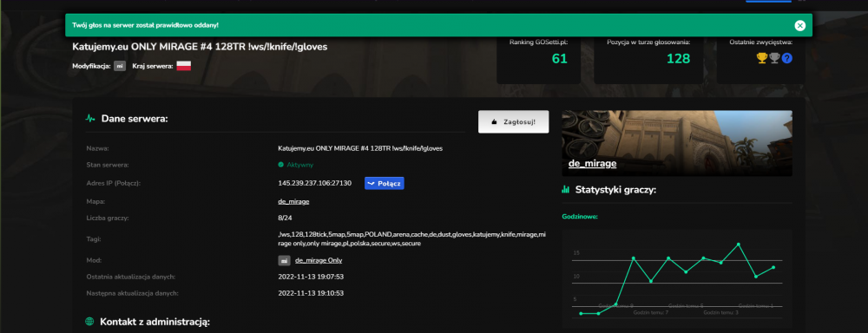
Task: Click the player count 8/24
Action: click(x=285, y=218)
